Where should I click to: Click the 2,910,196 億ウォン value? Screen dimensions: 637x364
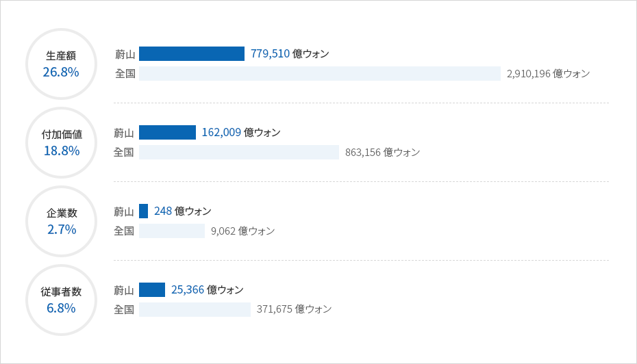pos(548,73)
